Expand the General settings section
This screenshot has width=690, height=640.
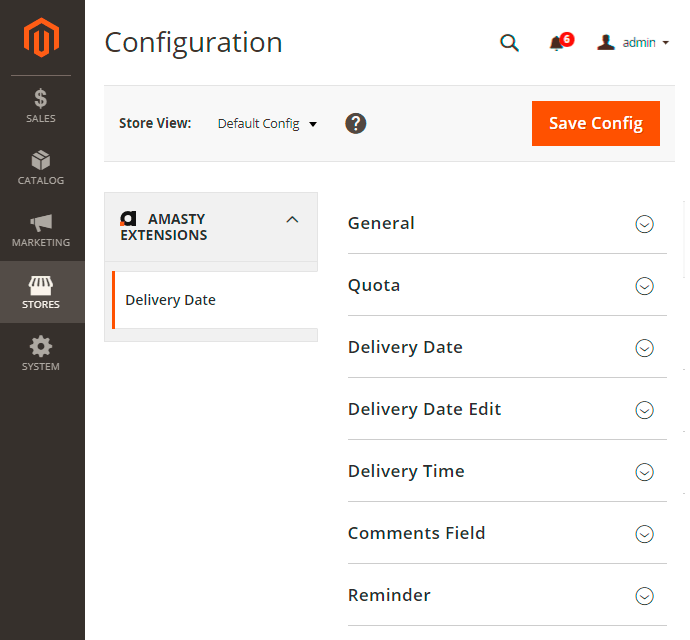click(x=645, y=224)
